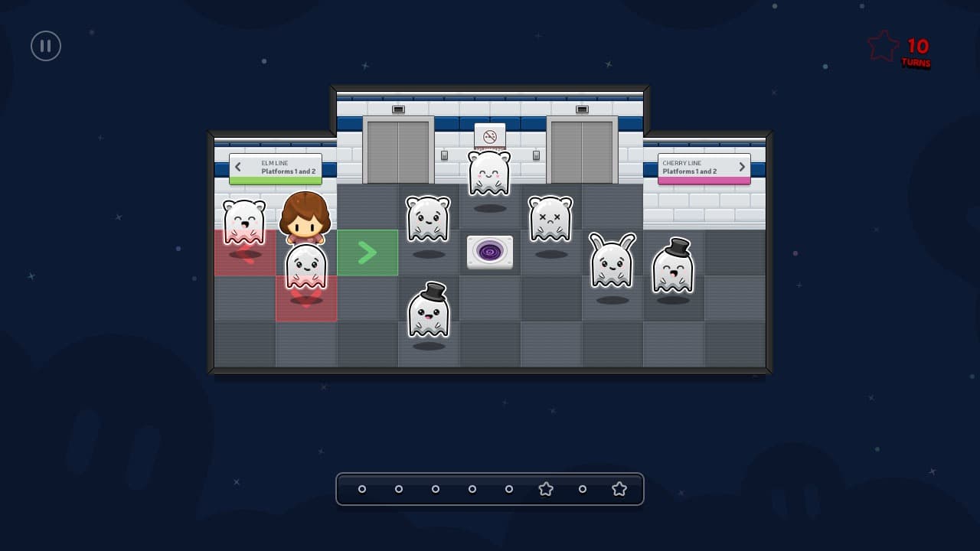Click the ghost below the girl character
Screen dimensions: 980x551
tap(306, 266)
